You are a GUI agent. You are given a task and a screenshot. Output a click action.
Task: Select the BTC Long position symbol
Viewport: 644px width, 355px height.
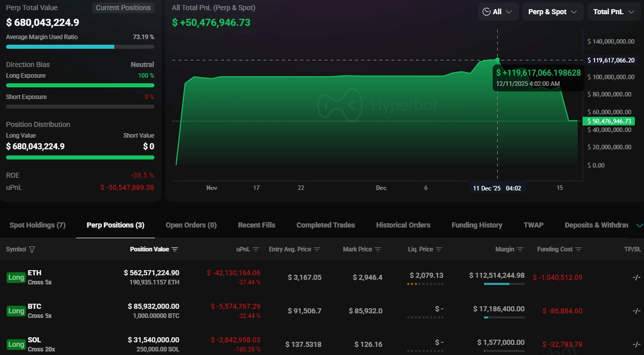click(x=35, y=307)
